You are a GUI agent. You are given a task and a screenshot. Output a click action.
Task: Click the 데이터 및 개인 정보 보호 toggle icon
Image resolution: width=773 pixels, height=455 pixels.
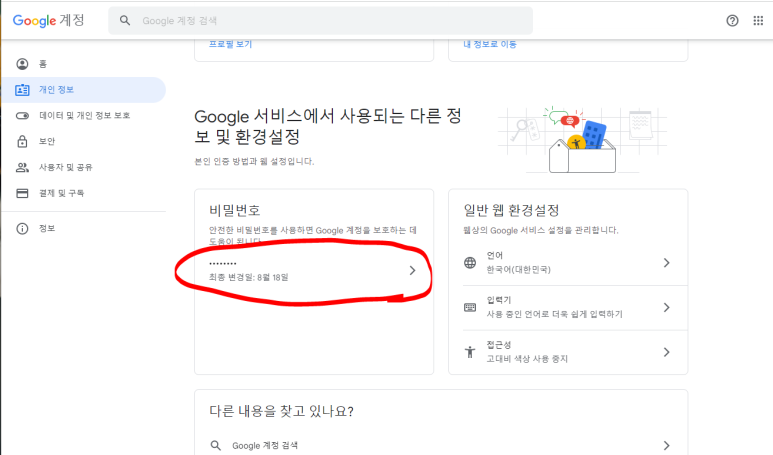(x=22, y=115)
